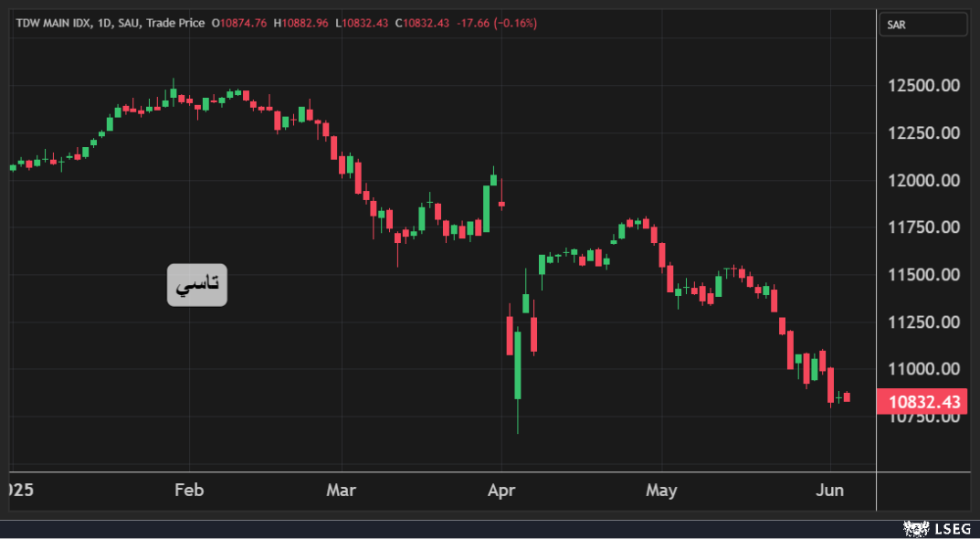This screenshot has width=980, height=539.
Task: Click the low value L10832.43 in header
Action: tap(362, 23)
